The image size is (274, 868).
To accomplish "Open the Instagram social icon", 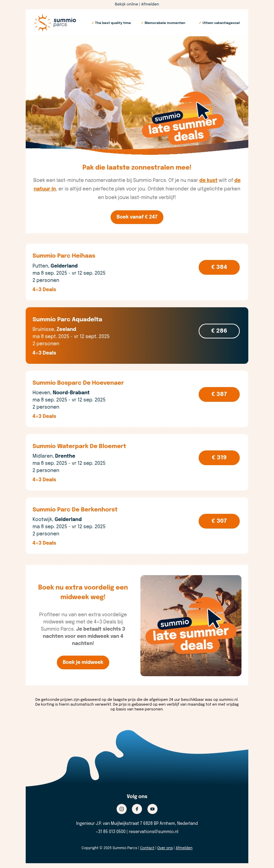I will tap(122, 809).
